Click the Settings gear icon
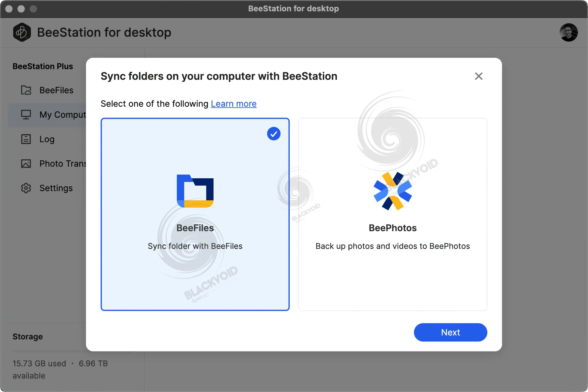This screenshot has height=392, width=588. coord(26,188)
